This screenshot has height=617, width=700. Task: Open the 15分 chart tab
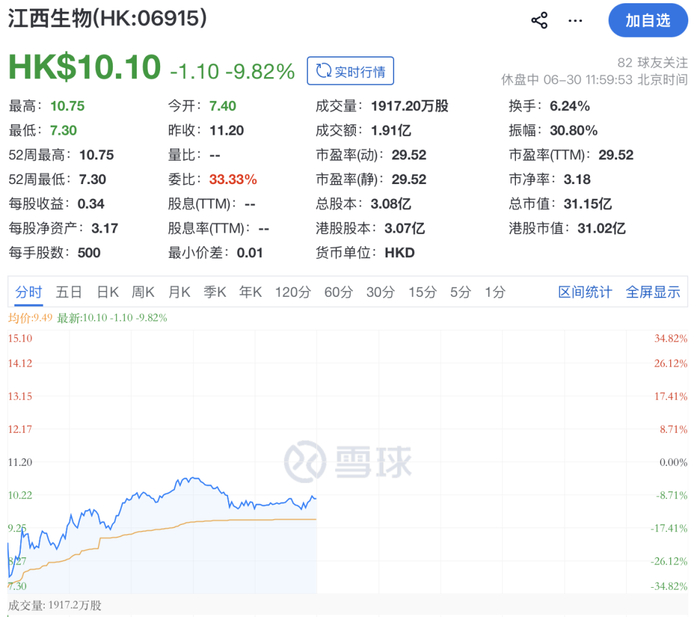click(422, 292)
